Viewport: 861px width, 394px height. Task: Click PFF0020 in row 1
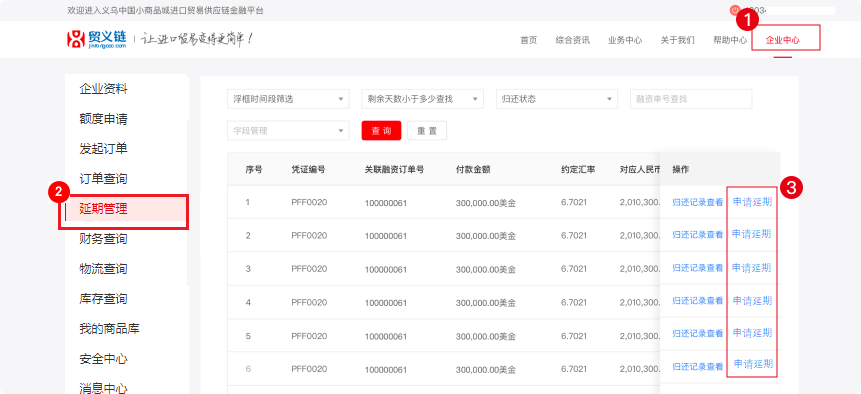[x=309, y=202]
